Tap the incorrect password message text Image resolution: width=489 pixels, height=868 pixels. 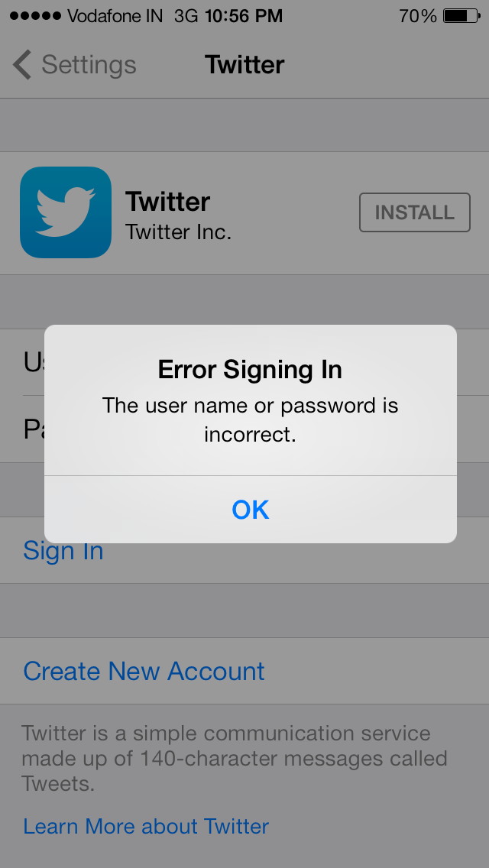(x=250, y=419)
